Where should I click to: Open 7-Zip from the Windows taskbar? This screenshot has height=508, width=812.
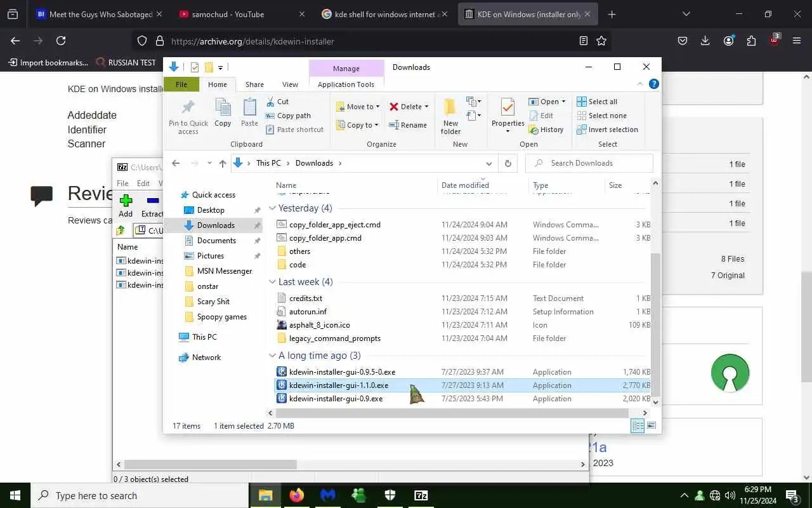click(x=421, y=495)
